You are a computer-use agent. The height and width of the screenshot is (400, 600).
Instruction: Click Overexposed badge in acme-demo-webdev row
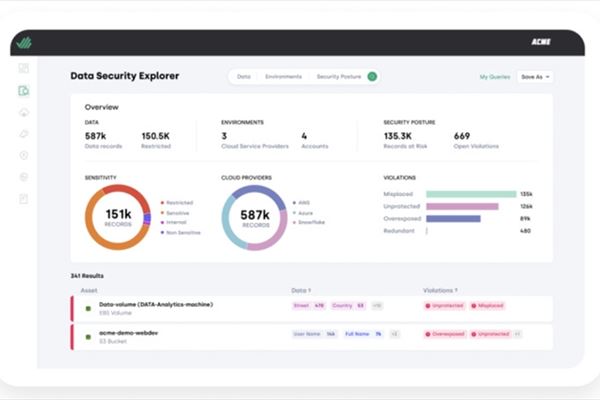point(445,334)
